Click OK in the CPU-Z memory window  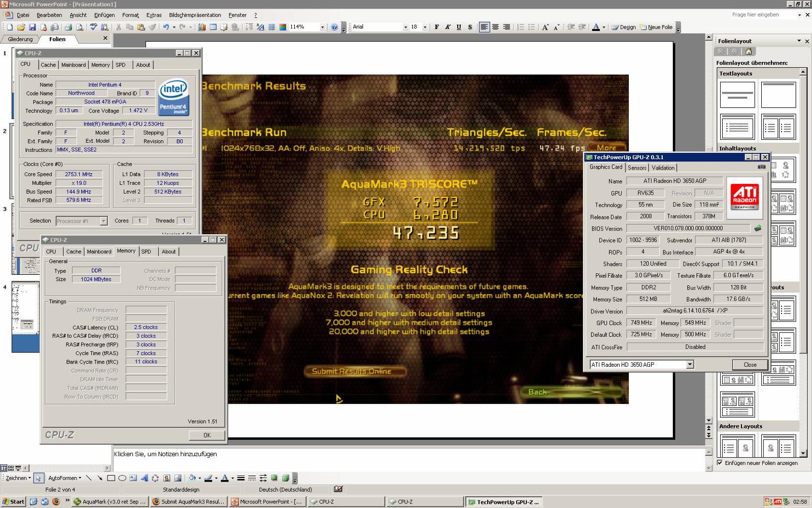click(x=207, y=435)
